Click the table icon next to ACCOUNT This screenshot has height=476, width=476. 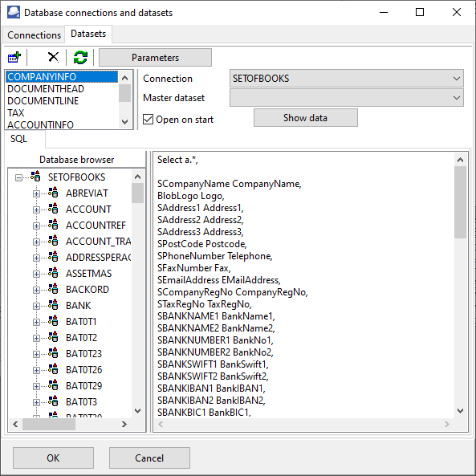tap(53, 209)
